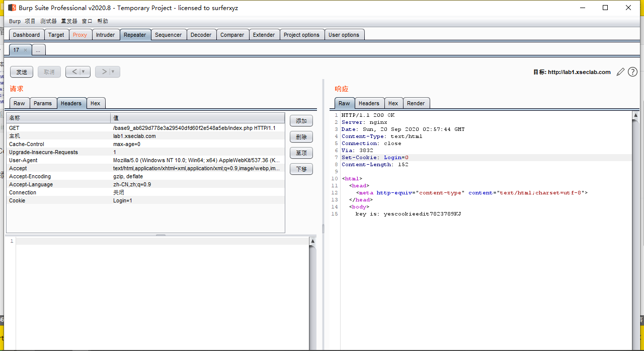Select the response Raw tab
This screenshot has height=351, width=644.
(344, 103)
